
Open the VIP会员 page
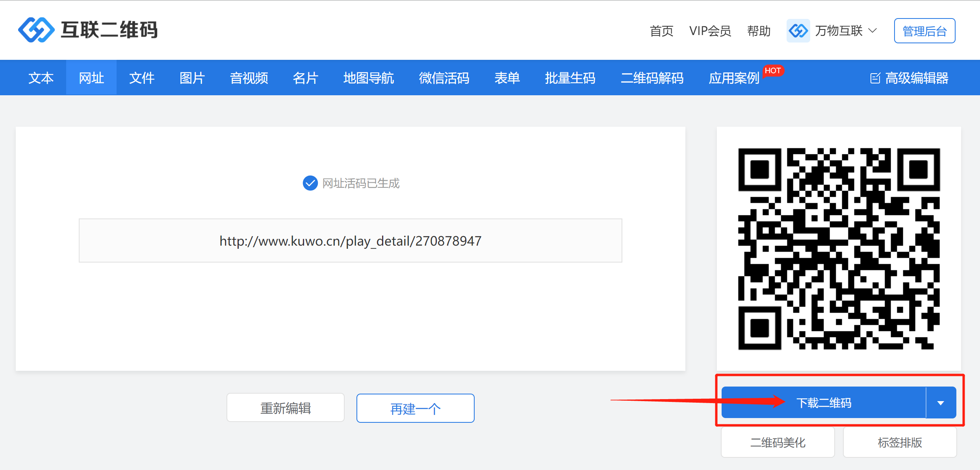click(x=710, y=31)
